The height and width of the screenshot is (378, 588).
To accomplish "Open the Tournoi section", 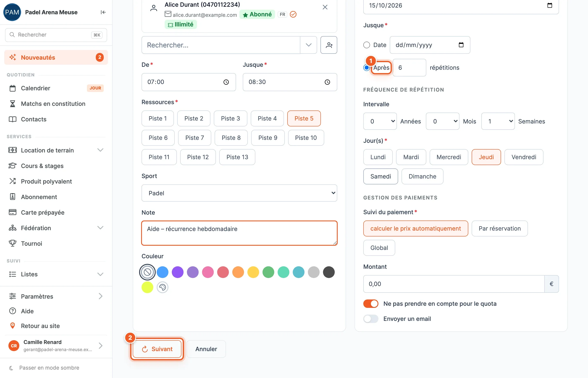I will [56, 243].
